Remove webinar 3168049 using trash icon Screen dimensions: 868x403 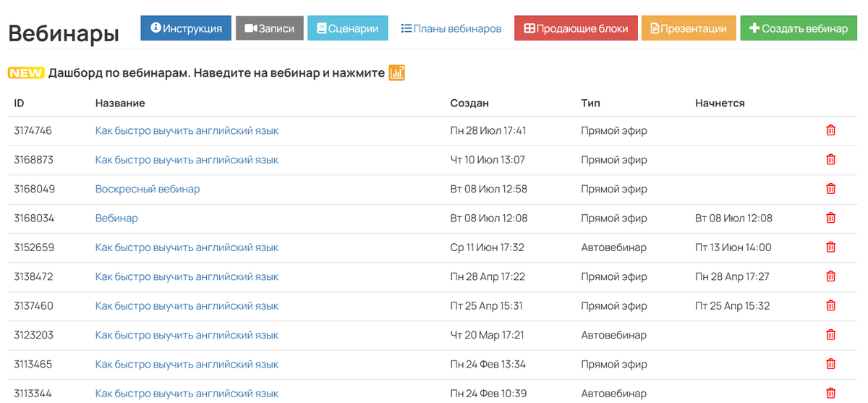(830, 189)
